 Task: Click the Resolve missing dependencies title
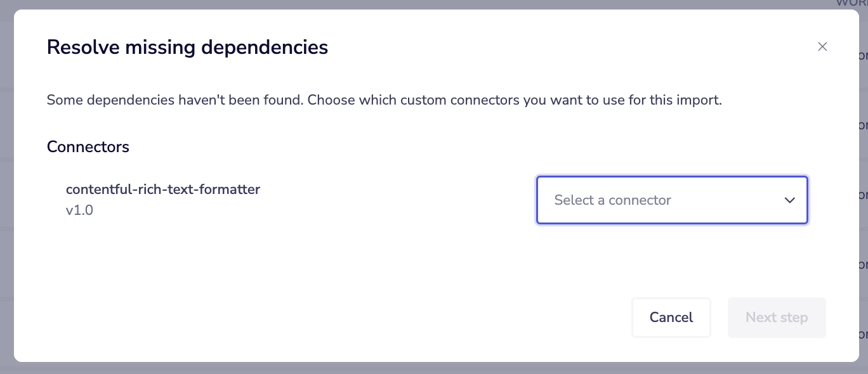coord(187,47)
